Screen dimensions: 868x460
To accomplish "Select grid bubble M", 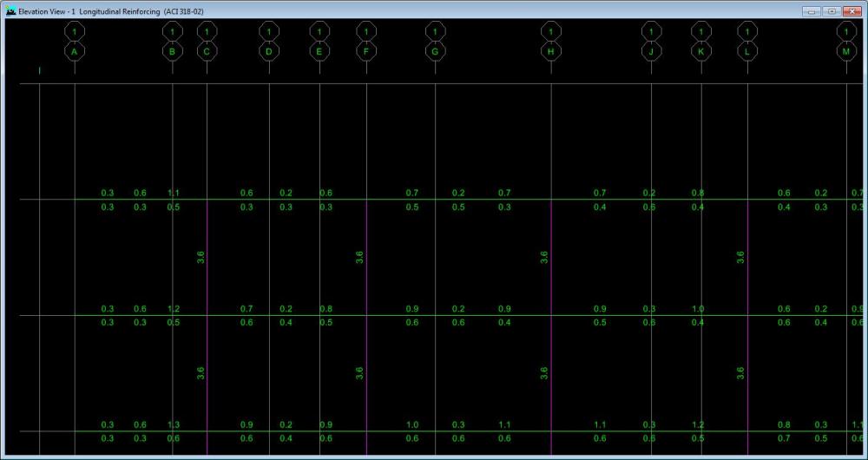I will (x=845, y=52).
